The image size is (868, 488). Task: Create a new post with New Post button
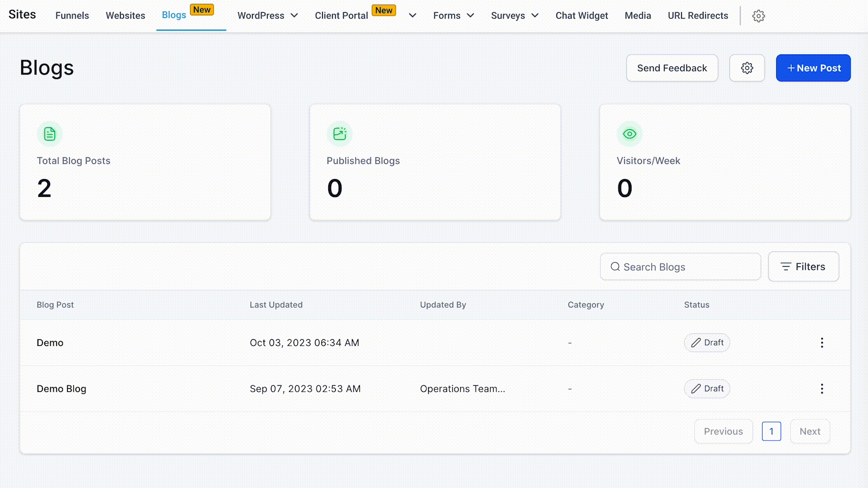click(813, 68)
